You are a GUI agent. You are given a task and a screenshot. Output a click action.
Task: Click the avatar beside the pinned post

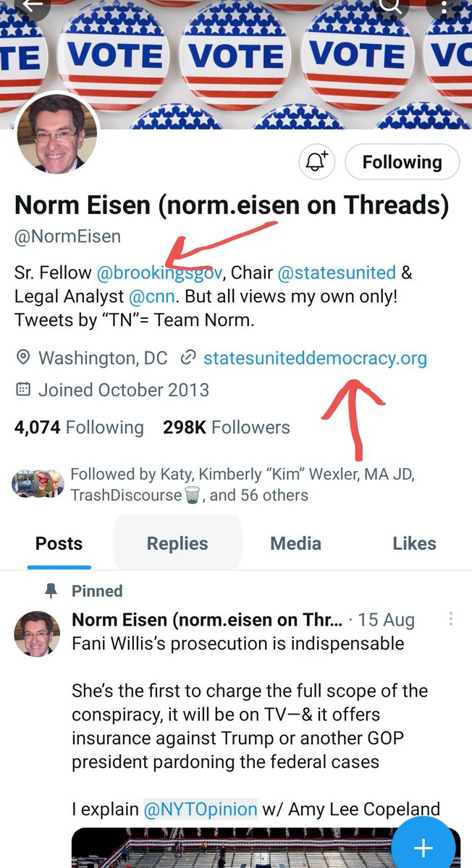[x=37, y=634]
